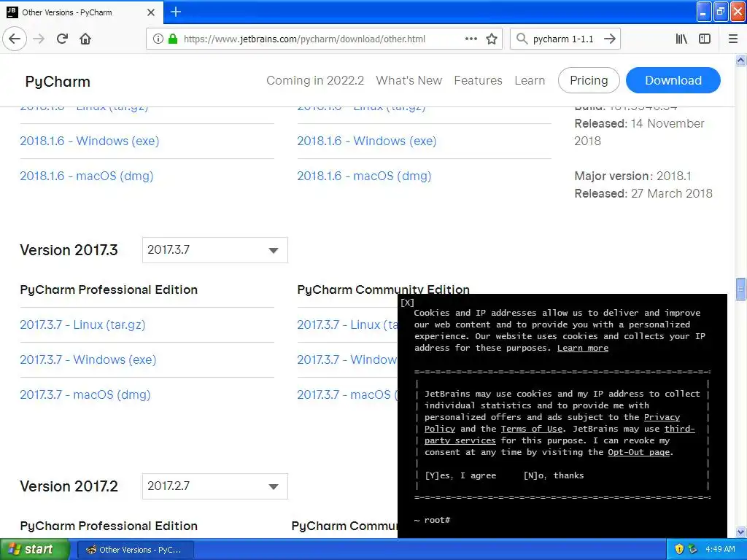Click the network tray icon
The width and height of the screenshot is (747, 560).
(692, 549)
